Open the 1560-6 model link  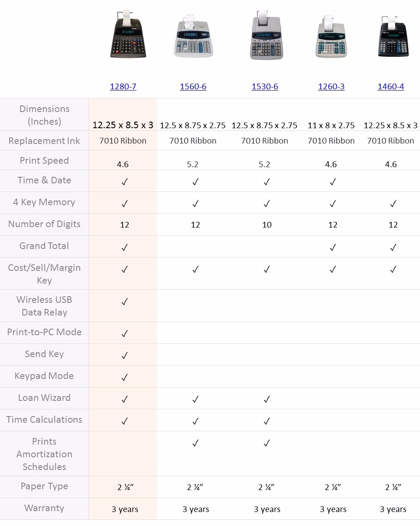click(x=193, y=87)
